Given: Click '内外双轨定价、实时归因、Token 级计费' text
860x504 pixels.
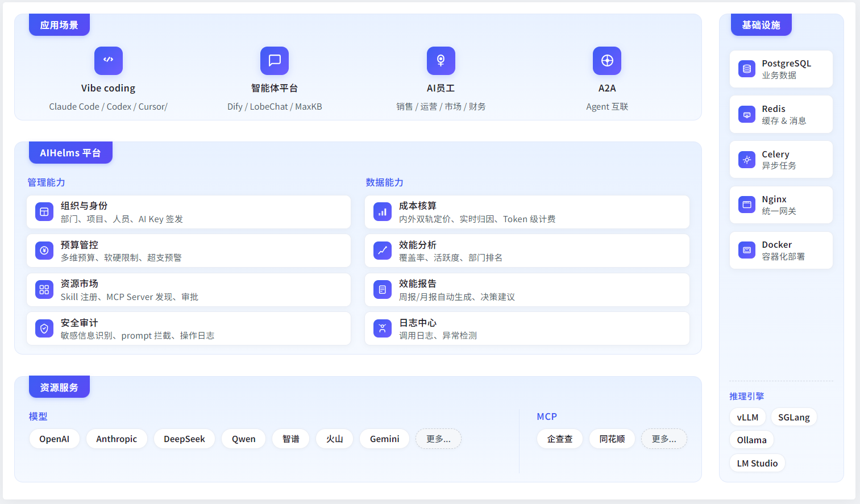Looking at the screenshot, I should (x=477, y=219).
